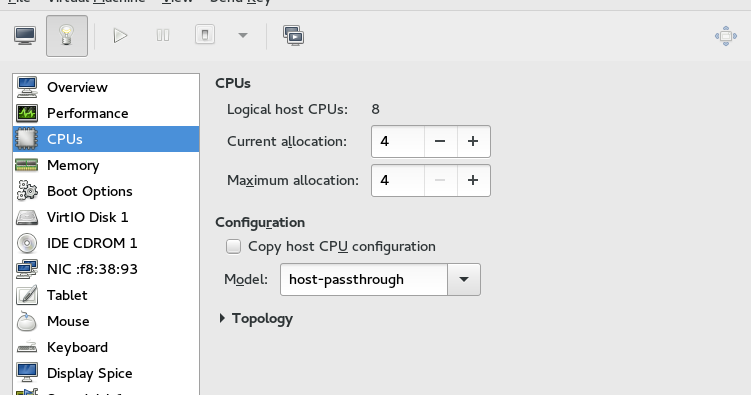Start the virtual machine with play button
Image resolution: width=751 pixels, height=395 pixels.
click(120, 35)
